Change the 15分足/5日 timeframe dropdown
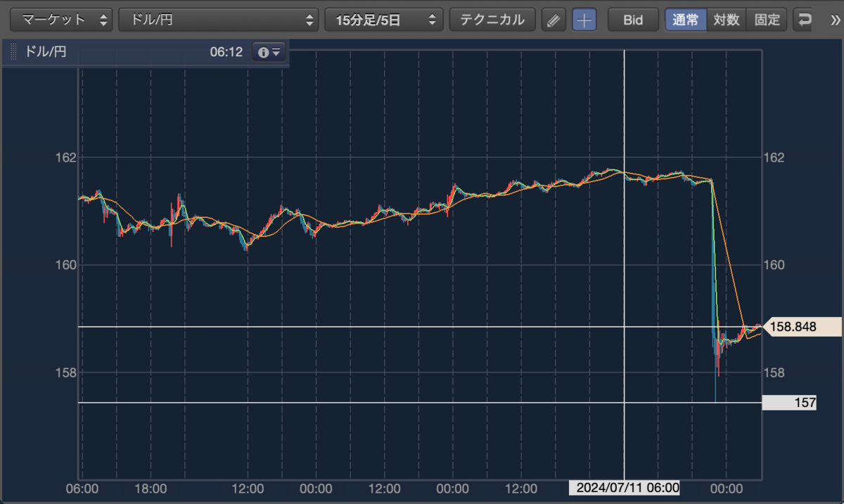This screenshot has width=844, height=504. (x=384, y=20)
